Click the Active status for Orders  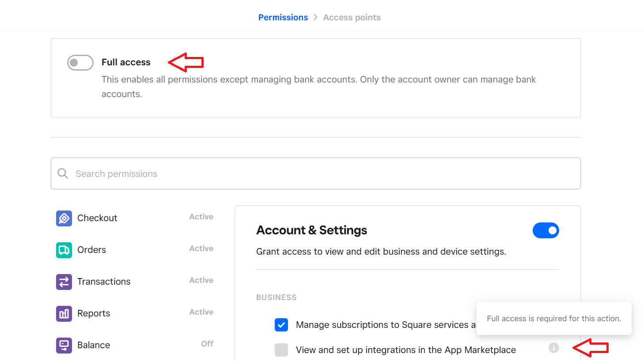[201, 248]
